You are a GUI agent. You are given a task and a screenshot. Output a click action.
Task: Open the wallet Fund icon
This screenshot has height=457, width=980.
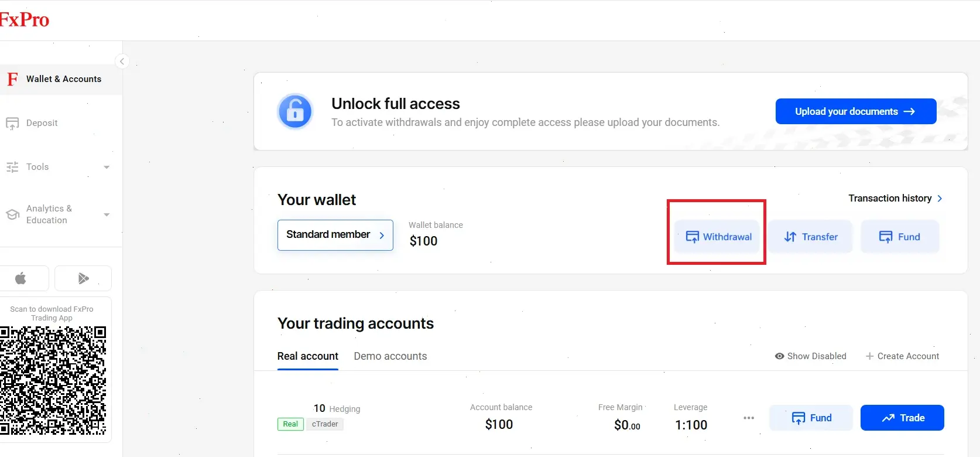(x=886, y=236)
